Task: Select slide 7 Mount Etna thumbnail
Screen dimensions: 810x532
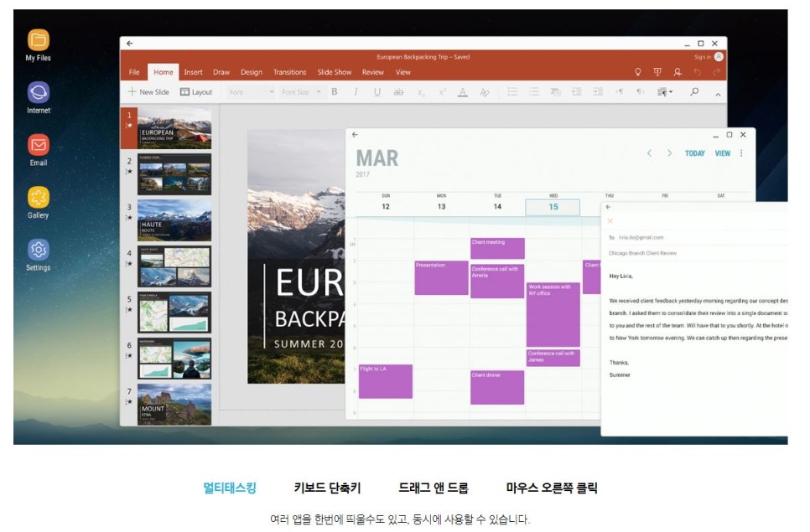Action: 174,404
